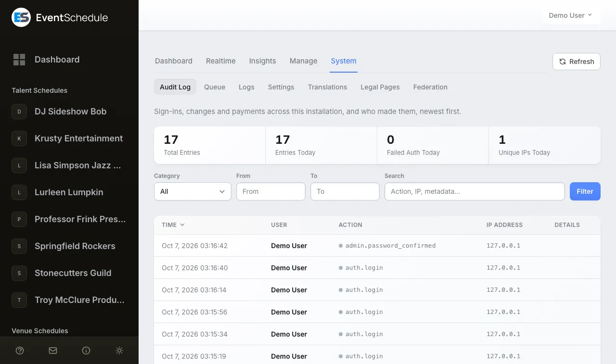Screen dimensions: 616x364
Task: Open the Dashboard grid icon in sidebar
Action: click(x=19, y=60)
